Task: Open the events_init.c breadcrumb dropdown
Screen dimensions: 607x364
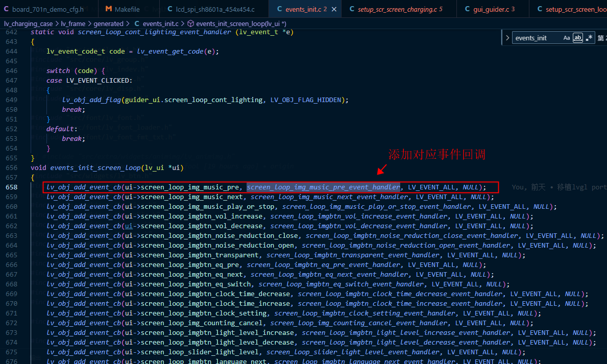Action: (x=160, y=23)
